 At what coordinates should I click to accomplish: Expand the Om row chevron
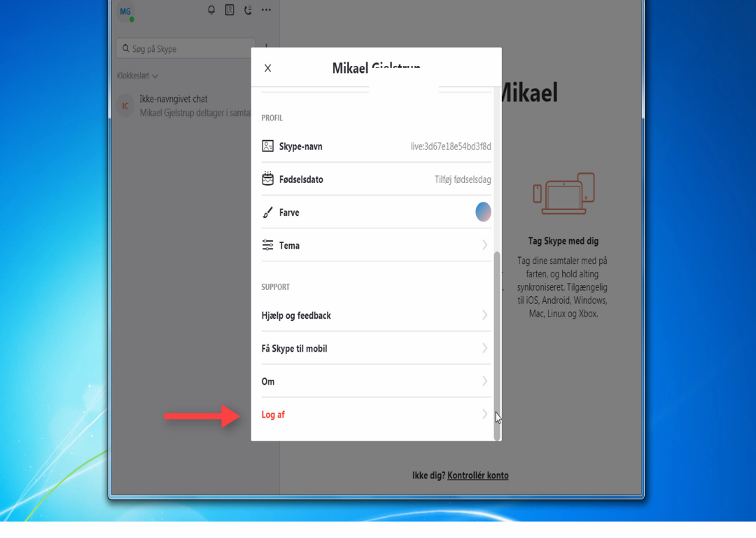(x=484, y=381)
